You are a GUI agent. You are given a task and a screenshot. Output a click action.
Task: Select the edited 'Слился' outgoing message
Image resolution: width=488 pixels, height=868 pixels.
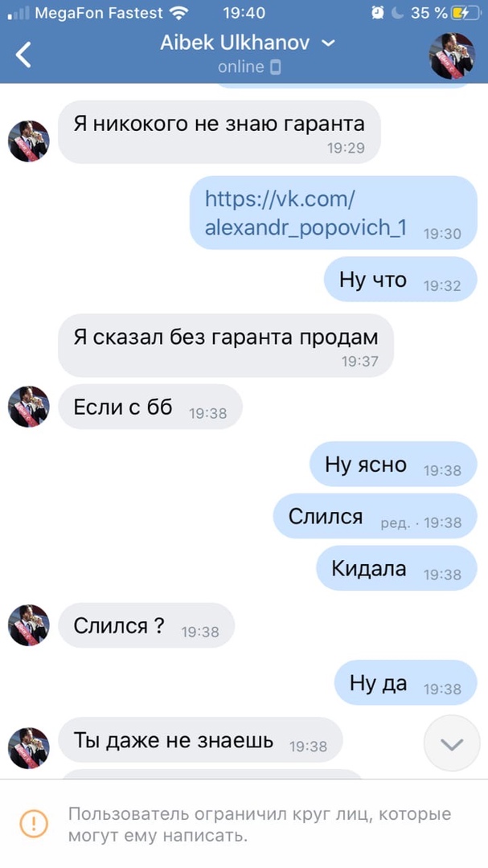click(x=375, y=517)
